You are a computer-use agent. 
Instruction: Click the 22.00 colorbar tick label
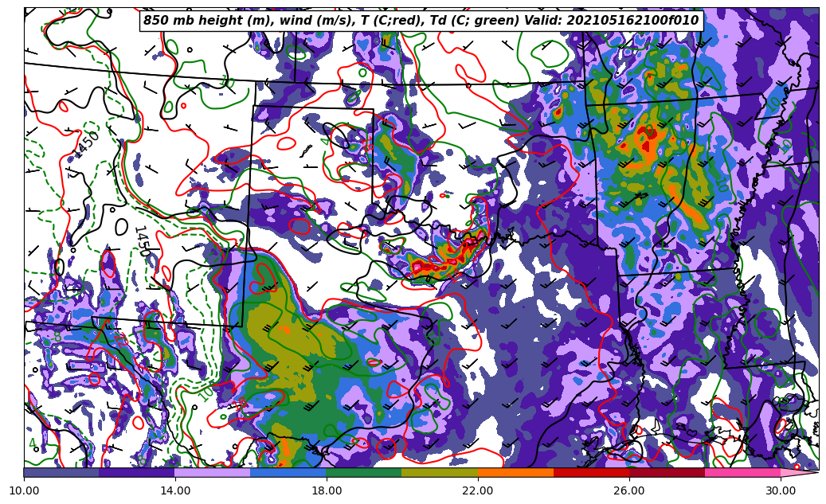478,490
